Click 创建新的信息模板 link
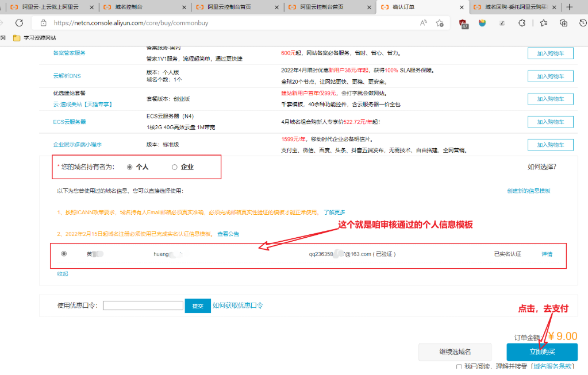 coord(529,191)
